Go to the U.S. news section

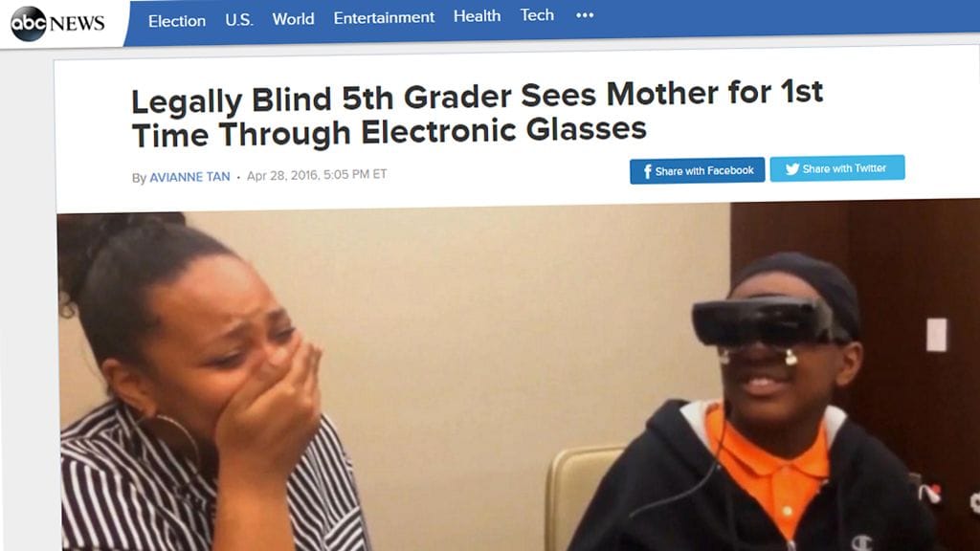click(239, 20)
